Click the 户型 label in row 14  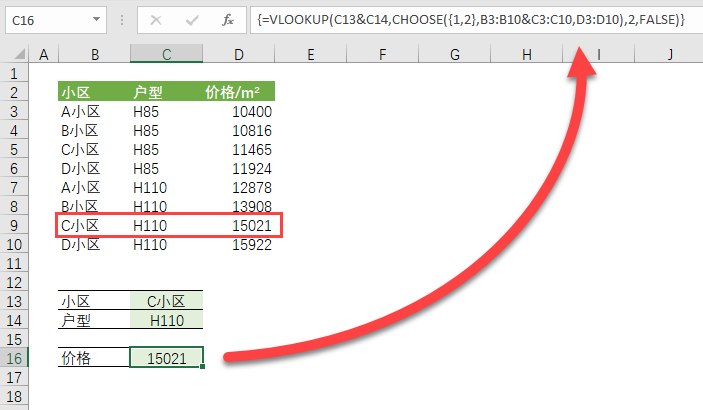[94, 320]
